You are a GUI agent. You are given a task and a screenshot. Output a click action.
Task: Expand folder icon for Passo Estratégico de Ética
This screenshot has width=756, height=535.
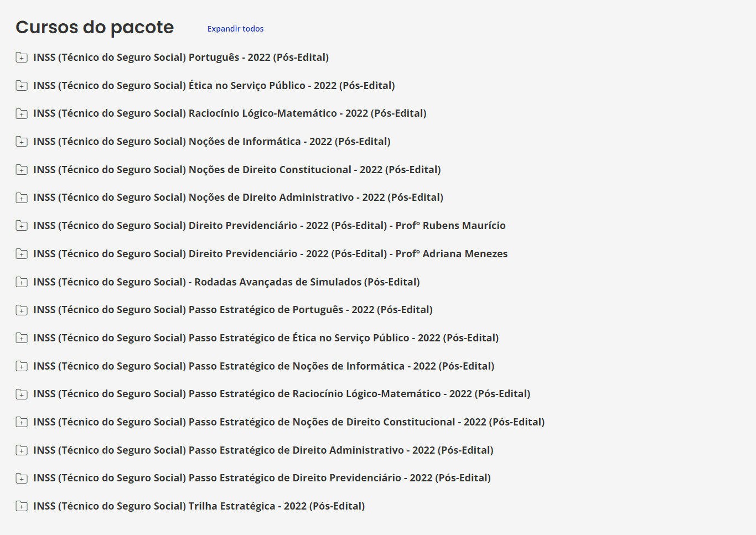[22, 337]
